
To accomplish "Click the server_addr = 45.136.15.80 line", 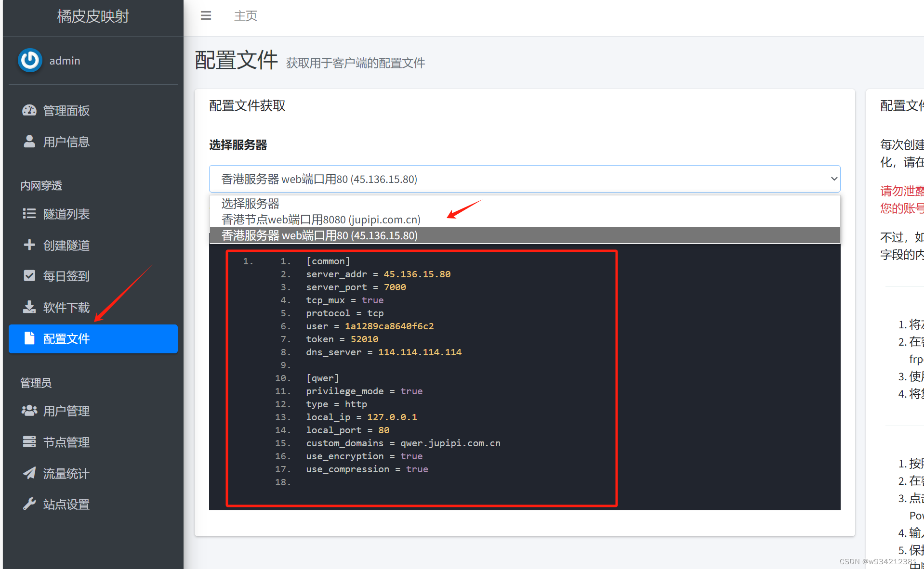I will (378, 274).
